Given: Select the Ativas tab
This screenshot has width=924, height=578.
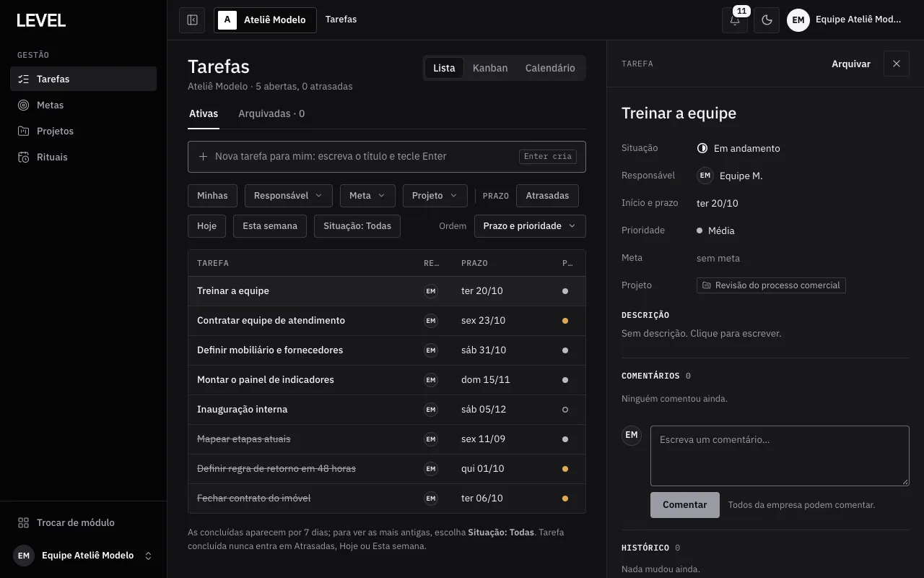Looking at the screenshot, I should [x=204, y=114].
